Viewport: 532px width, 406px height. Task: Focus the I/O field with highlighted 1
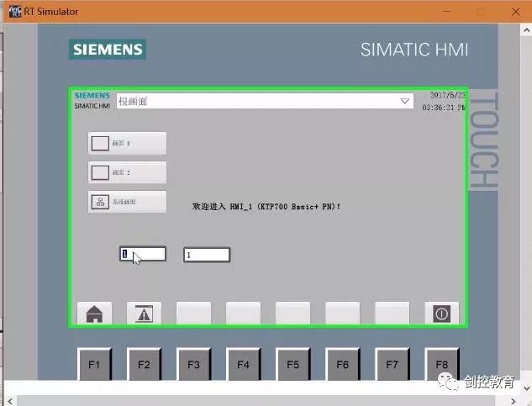[x=143, y=254]
